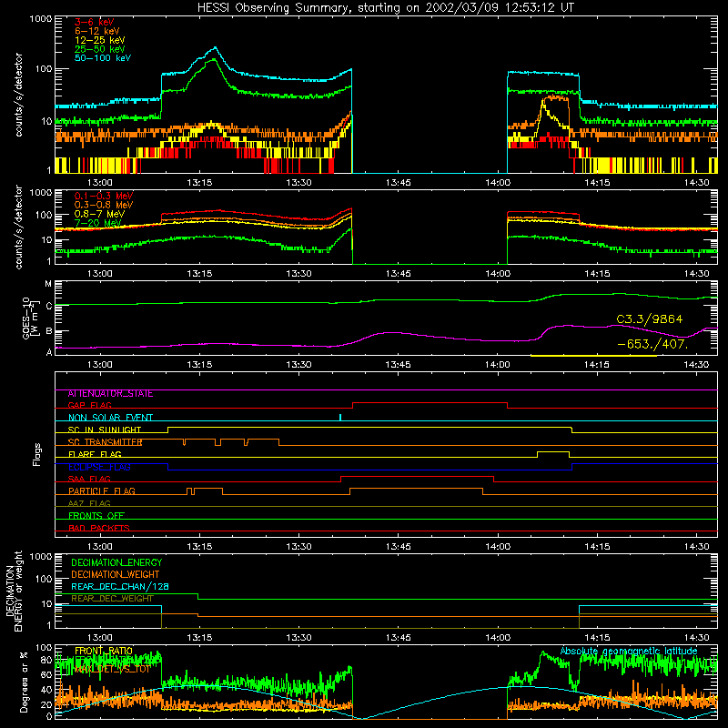Click the A class label on GOES axis
The width and height of the screenshot is (728, 728).
click(49, 352)
